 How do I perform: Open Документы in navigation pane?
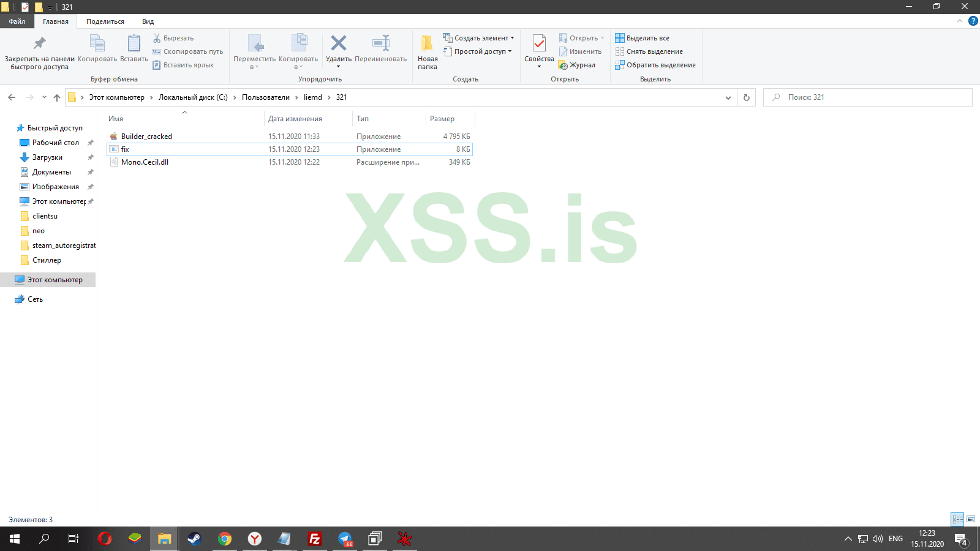(x=51, y=172)
